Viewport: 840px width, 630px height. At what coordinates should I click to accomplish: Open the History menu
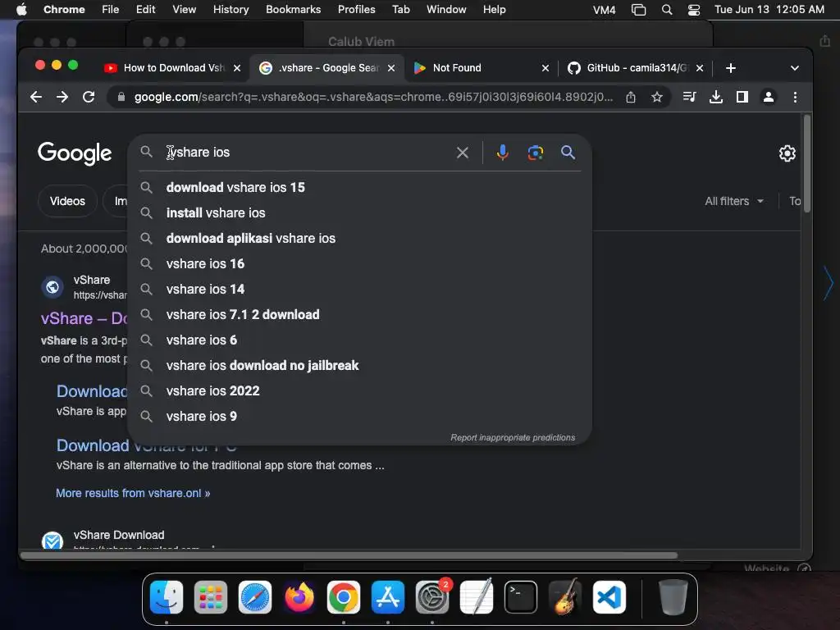[231, 10]
